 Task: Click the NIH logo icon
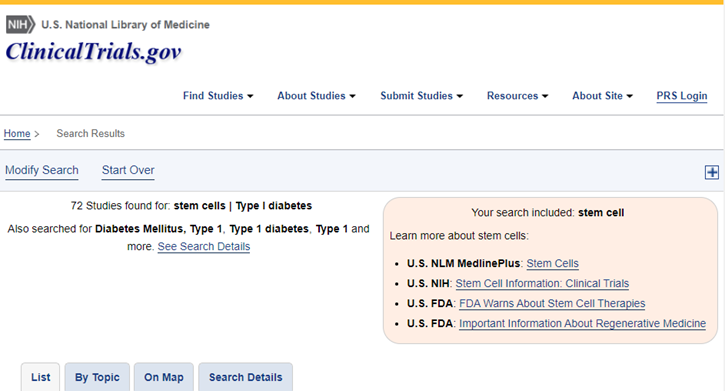(20, 24)
